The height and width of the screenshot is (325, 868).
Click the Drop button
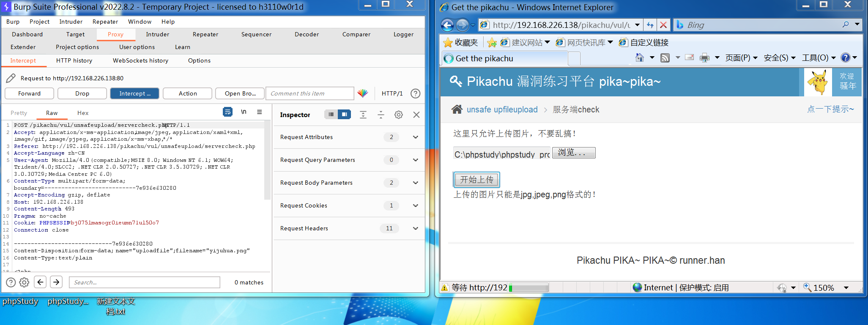point(82,93)
